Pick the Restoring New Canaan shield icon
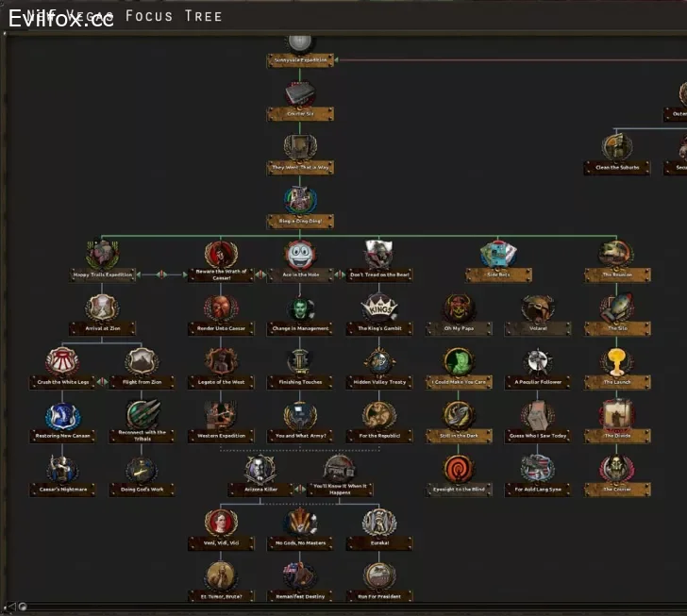The image size is (687, 616). click(x=62, y=416)
